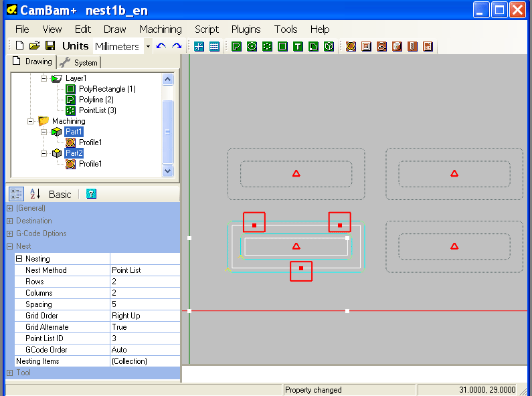The width and height of the screenshot is (532, 396).
Task: Select the Polyline drawing tool
Action: click(x=236, y=47)
